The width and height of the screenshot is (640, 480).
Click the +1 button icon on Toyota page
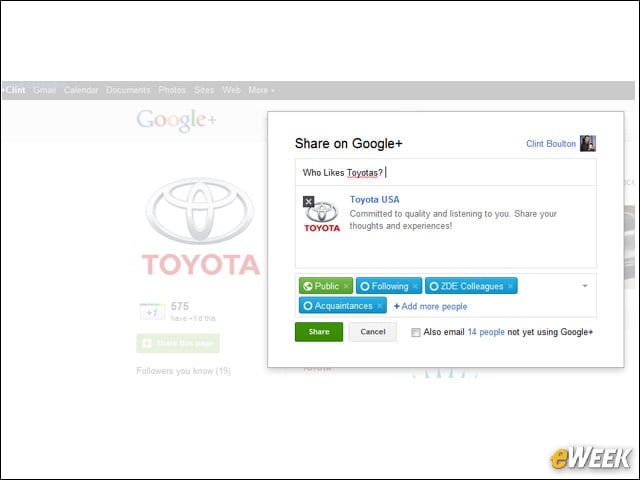click(152, 312)
